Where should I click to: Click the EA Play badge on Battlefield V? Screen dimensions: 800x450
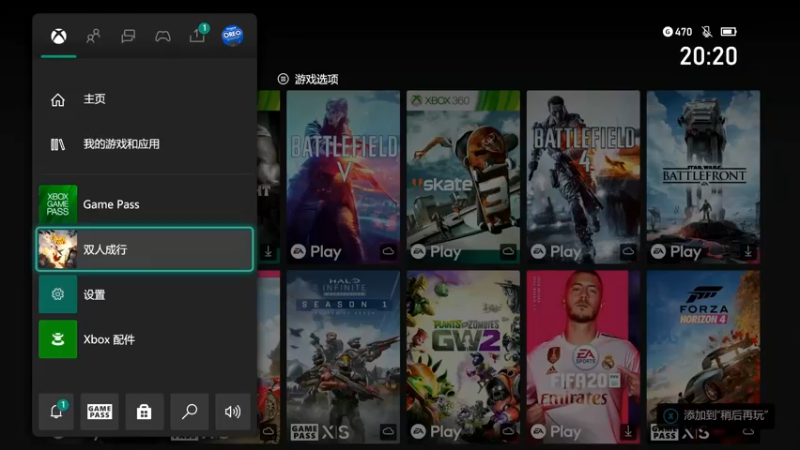pos(316,252)
